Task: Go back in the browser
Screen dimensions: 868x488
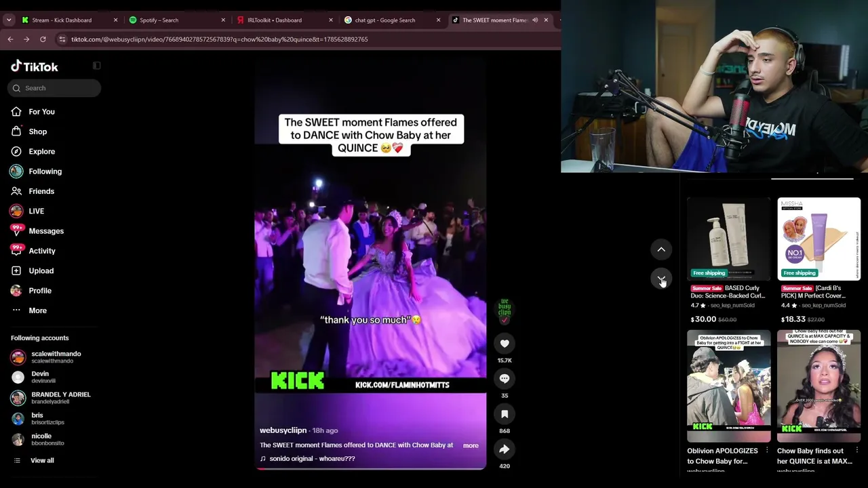Action: pos(10,39)
